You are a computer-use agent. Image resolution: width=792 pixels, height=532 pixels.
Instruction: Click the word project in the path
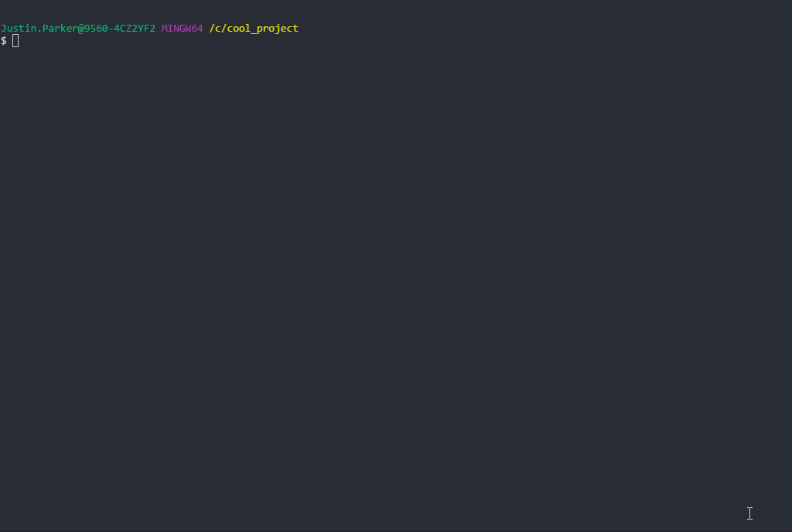pos(278,29)
